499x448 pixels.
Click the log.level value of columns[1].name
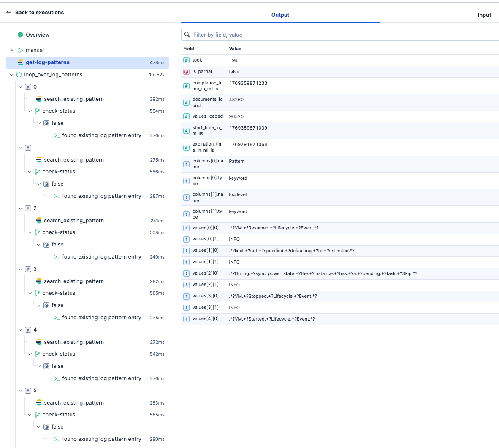click(238, 194)
